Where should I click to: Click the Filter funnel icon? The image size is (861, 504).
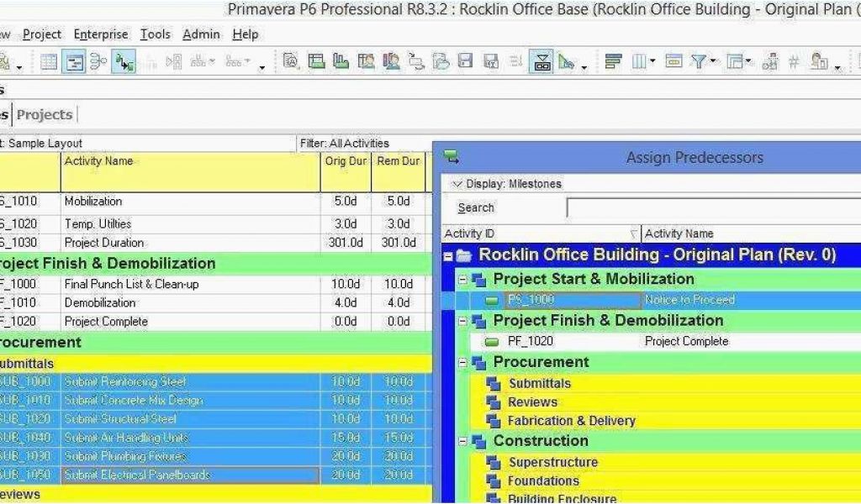pyautogui.click(x=699, y=60)
